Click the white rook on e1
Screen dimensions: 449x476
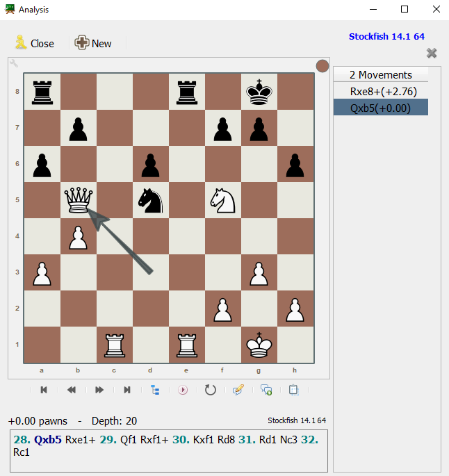coord(187,345)
